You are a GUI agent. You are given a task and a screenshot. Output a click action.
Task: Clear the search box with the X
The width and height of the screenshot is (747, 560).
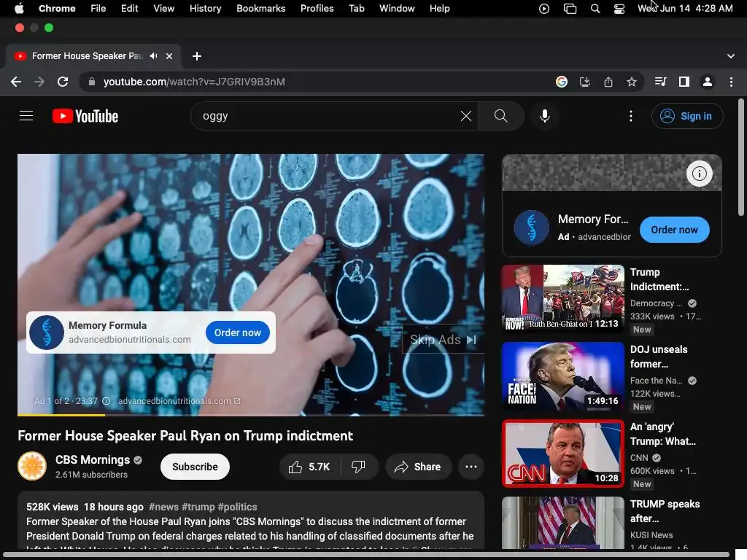tap(466, 116)
